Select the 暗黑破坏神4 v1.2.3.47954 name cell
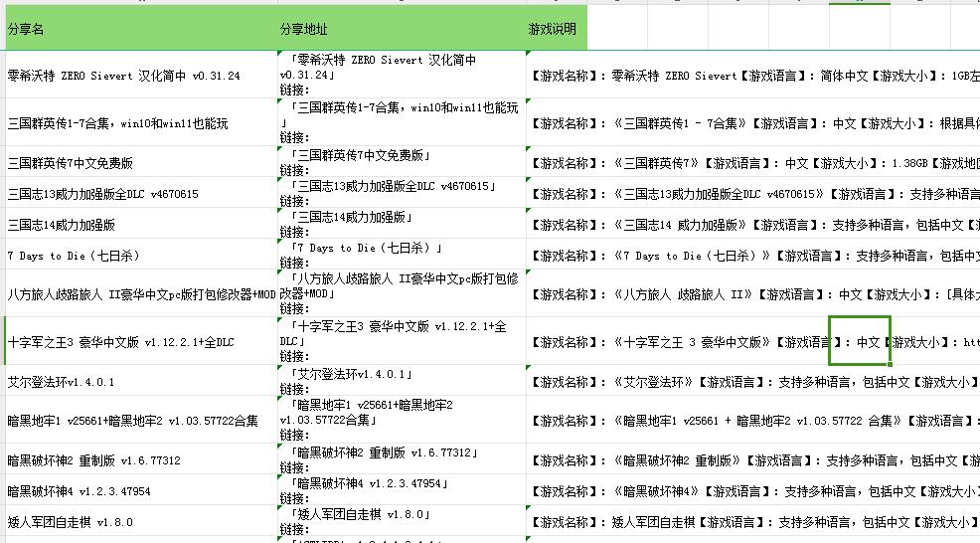Viewport: 980px width, 543px height. (141, 490)
